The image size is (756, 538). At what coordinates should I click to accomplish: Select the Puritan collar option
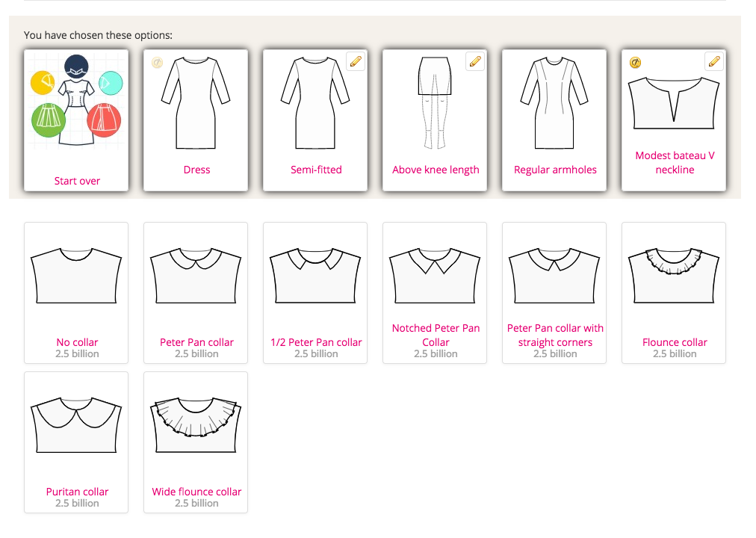click(x=75, y=441)
